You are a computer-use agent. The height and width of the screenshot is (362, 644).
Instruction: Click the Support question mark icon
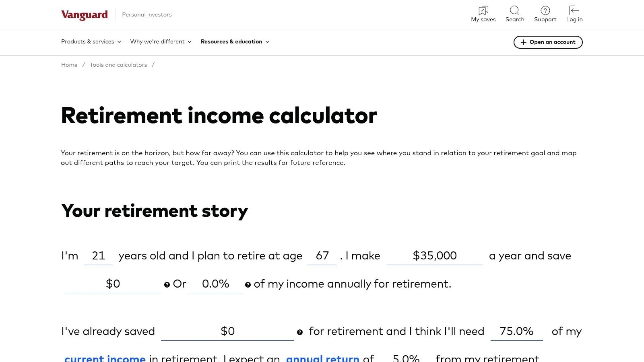(545, 10)
